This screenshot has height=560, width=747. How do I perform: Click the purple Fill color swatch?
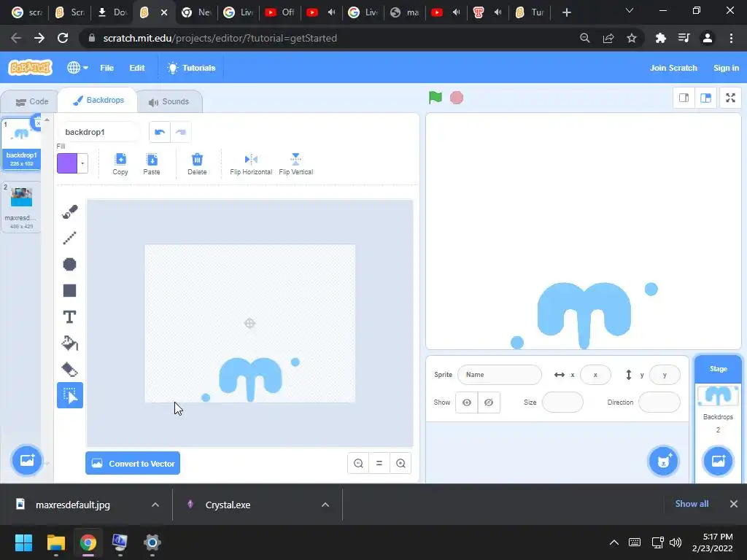67,163
